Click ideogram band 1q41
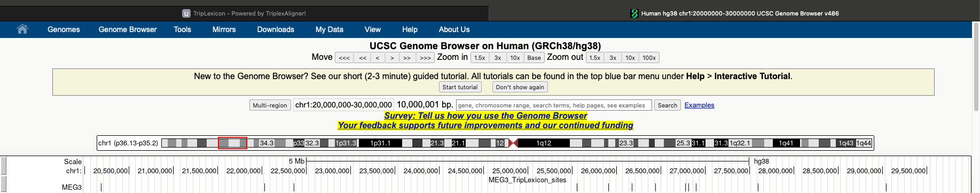The image size is (980, 193). pyautogui.click(x=786, y=143)
